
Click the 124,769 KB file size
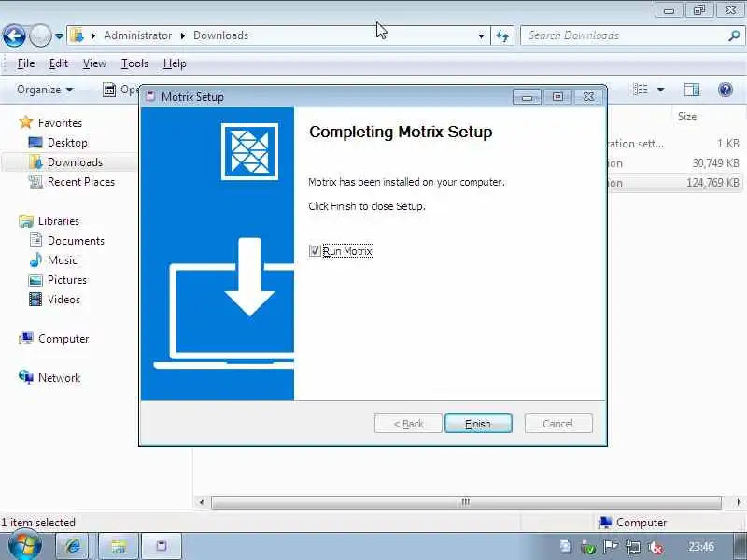pyautogui.click(x=712, y=183)
